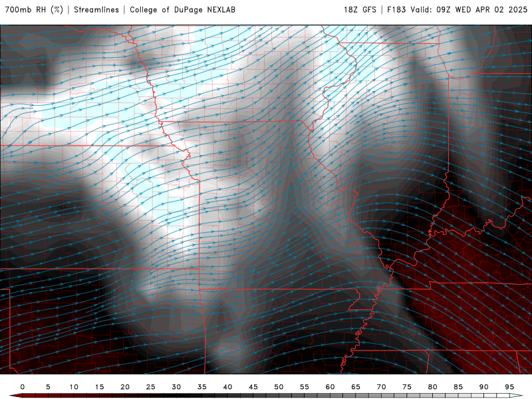532x399 pixels.
Task: Select the "85" RH scale number
Action: point(458,387)
